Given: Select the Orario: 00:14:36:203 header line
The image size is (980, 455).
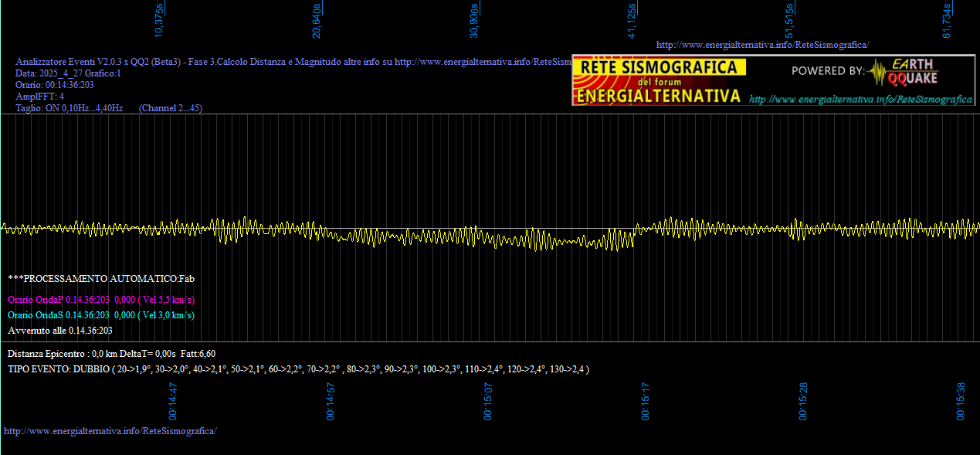Looking at the screenshot, I should pyautogui.click(x=55, y=85).
